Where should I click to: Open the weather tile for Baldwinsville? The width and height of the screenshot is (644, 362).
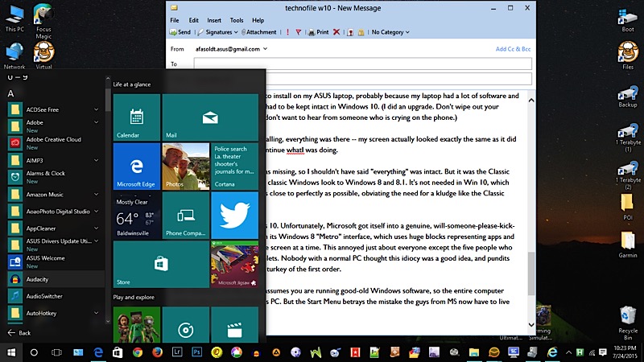(x=137, y=216)
